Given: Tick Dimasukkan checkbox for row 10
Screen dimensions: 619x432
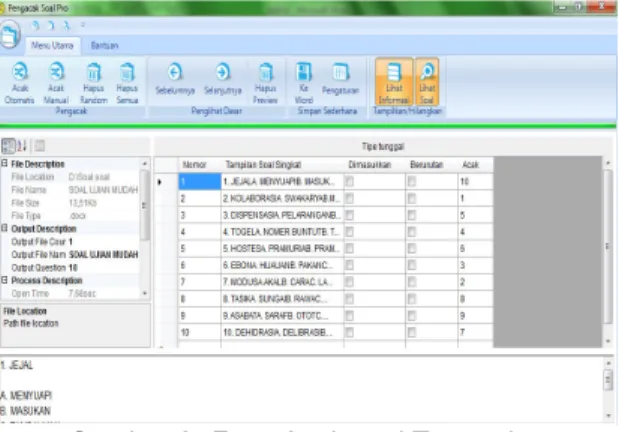Looking at the screenshot, I should coord(349,332).
